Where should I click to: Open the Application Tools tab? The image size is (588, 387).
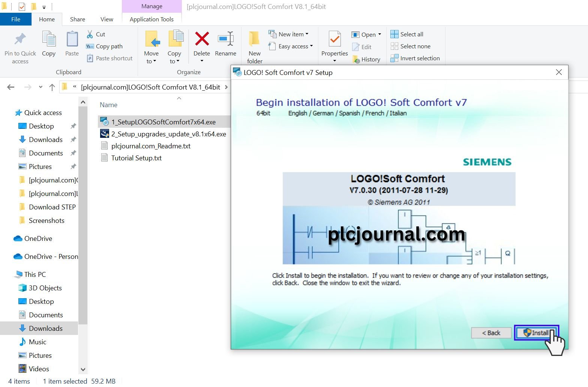click(151, 19)
